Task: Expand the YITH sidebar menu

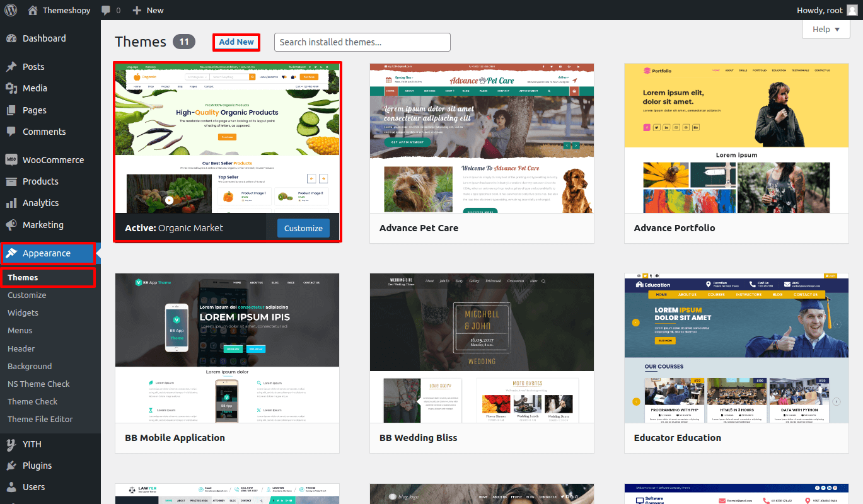Action: point(32,444)
